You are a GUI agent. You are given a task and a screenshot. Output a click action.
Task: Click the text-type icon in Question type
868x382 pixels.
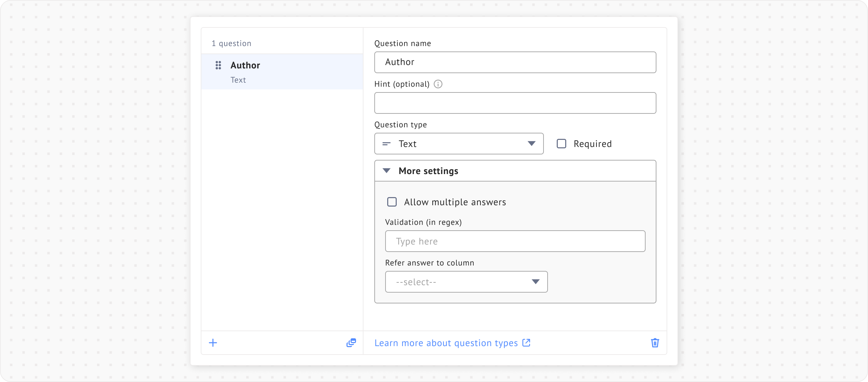[x=386, y=144]
